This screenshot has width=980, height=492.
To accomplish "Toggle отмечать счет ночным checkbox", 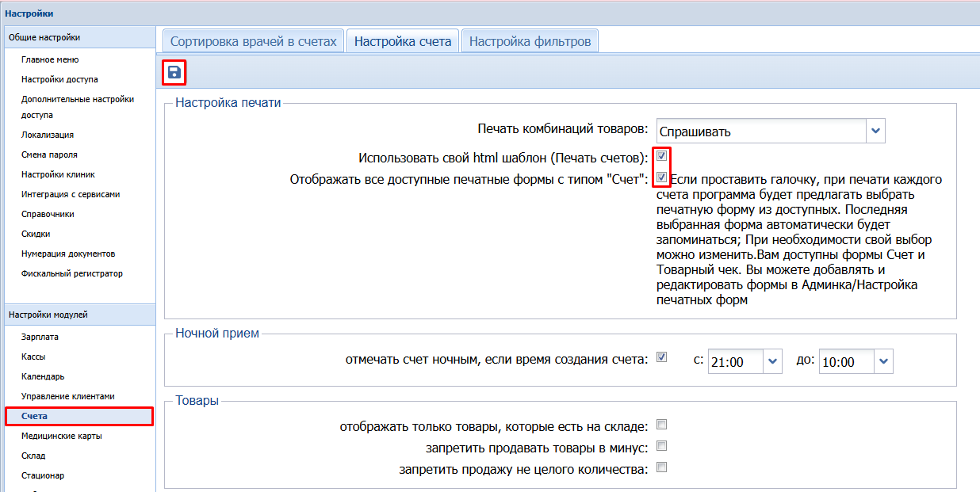I will coord(661,357).
